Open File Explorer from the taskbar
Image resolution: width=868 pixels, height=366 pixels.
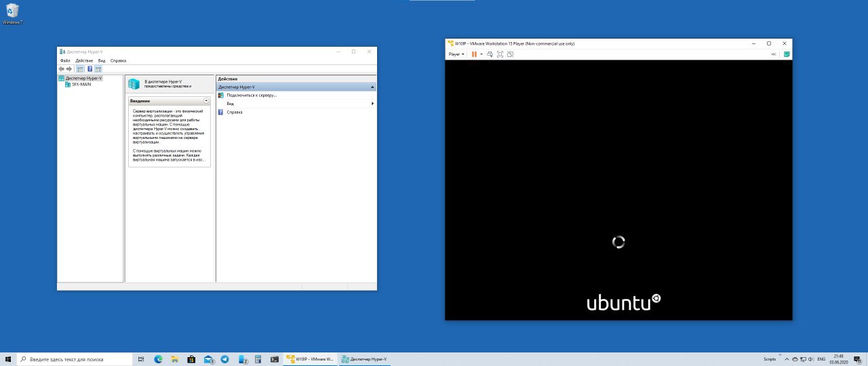tap(174, 359)
